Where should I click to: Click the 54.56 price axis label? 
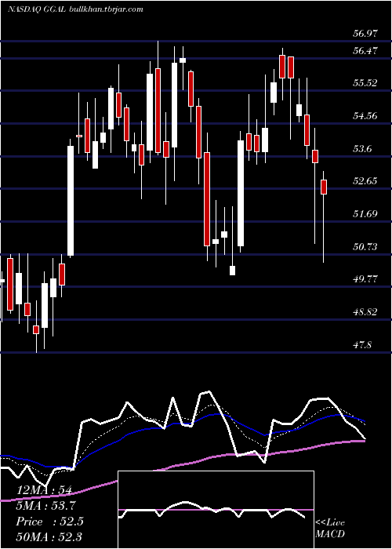click(x=365, y=115)
